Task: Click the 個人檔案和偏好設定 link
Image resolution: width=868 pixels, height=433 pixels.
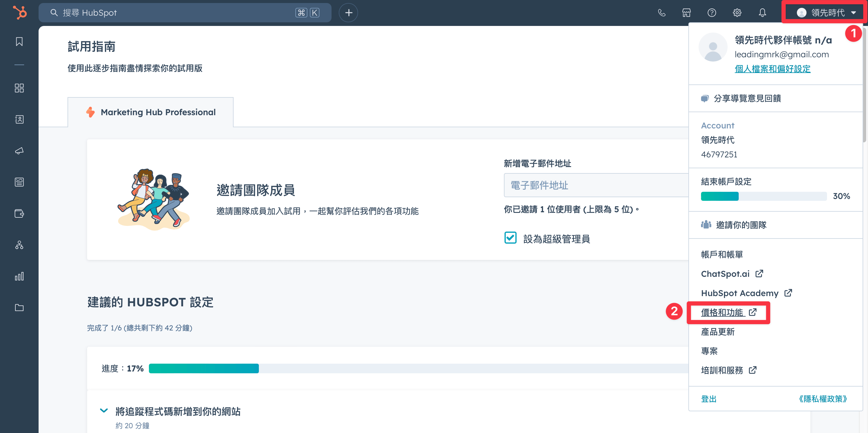Action: [772, 69]
